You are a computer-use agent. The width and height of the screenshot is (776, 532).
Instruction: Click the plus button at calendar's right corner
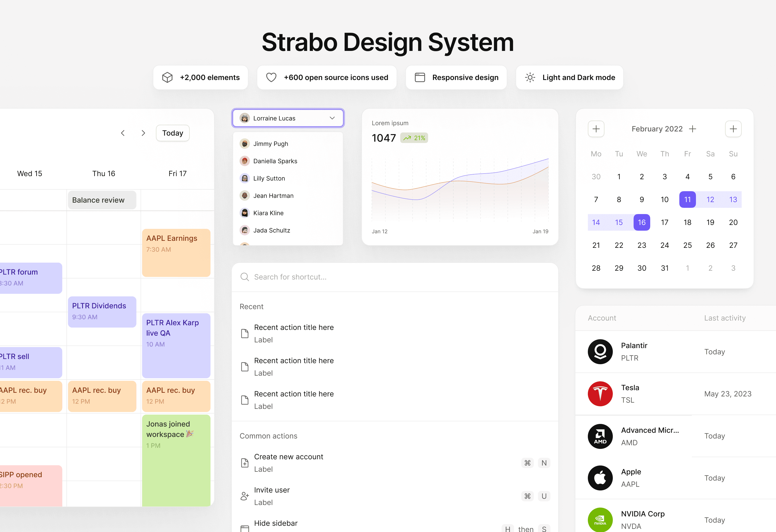(733, 129)
